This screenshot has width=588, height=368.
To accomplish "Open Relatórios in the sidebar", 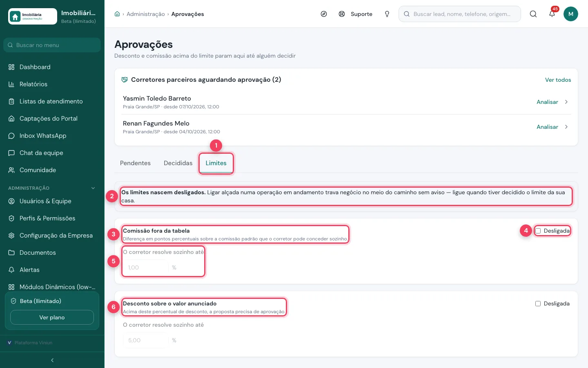I will click(52, 84).
